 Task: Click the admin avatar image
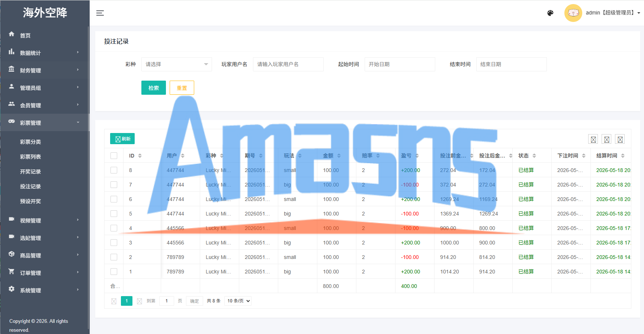coord(573,13)
